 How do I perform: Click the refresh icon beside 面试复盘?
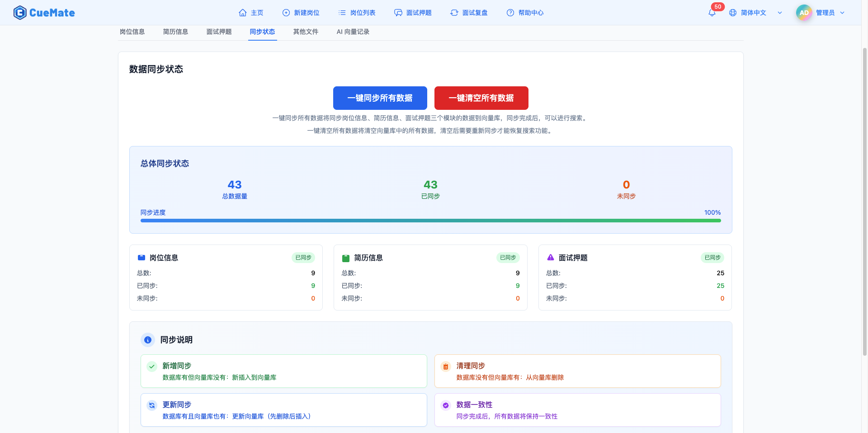coord(454,13)
